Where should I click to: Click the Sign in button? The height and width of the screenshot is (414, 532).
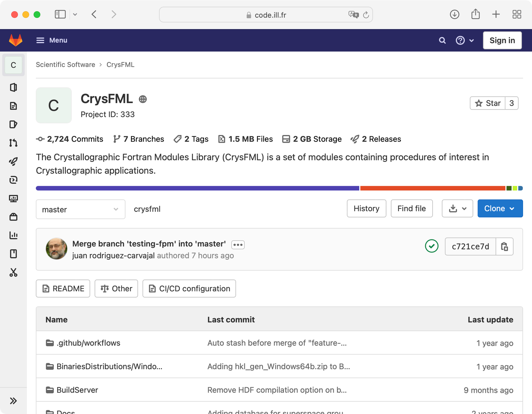pos(502,40)
